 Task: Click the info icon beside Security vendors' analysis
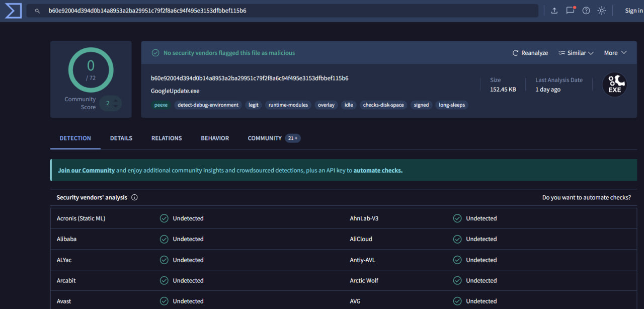134,197
